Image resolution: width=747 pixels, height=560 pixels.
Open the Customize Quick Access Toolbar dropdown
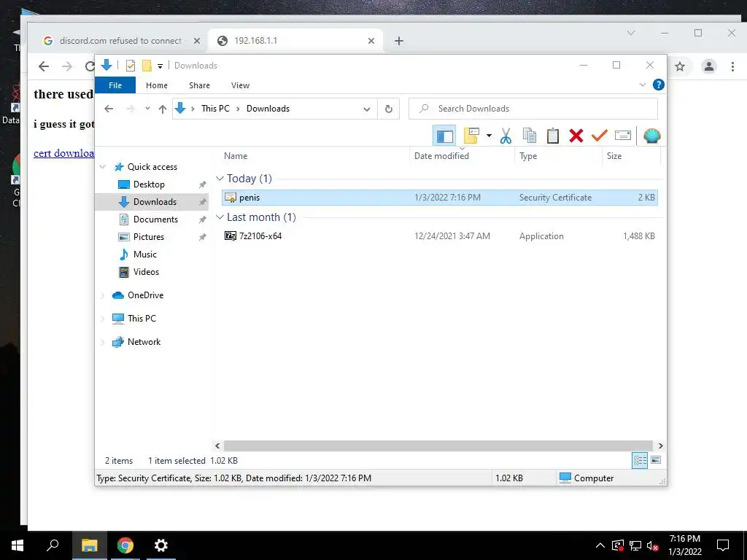pyautogui.click(x=160, y=66)
